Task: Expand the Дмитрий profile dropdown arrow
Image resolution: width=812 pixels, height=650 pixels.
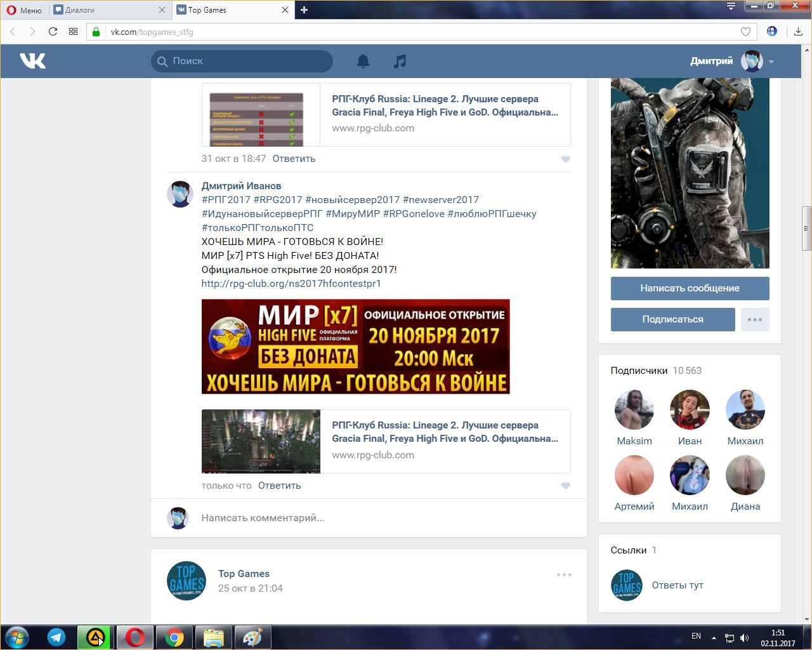Action: pos(771,62)
